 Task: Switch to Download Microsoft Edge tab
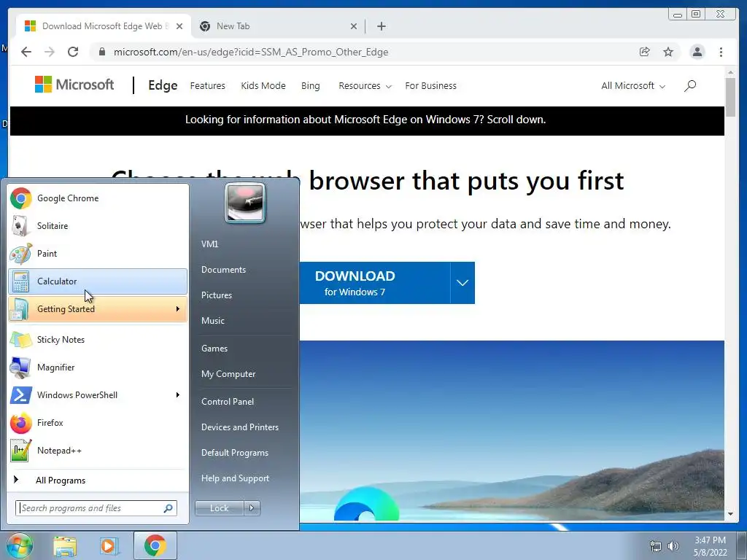tap(104, 26)
